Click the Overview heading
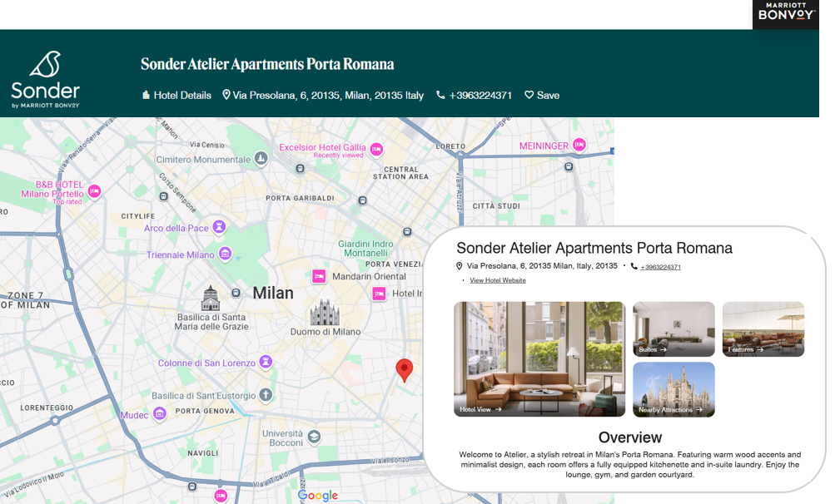 pos(630,437)
